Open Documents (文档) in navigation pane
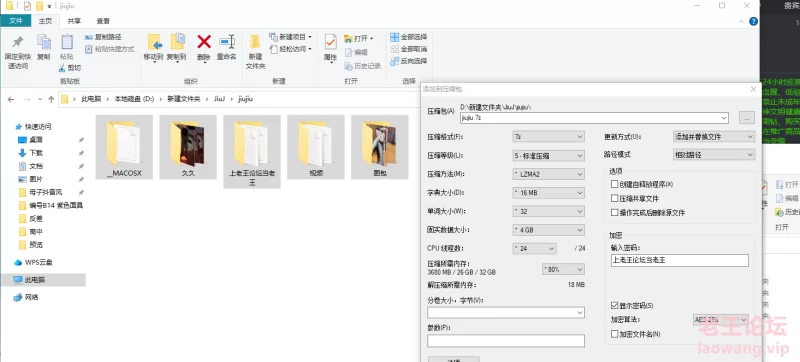The width and height of the screenshot is (800, 362). 31,166
